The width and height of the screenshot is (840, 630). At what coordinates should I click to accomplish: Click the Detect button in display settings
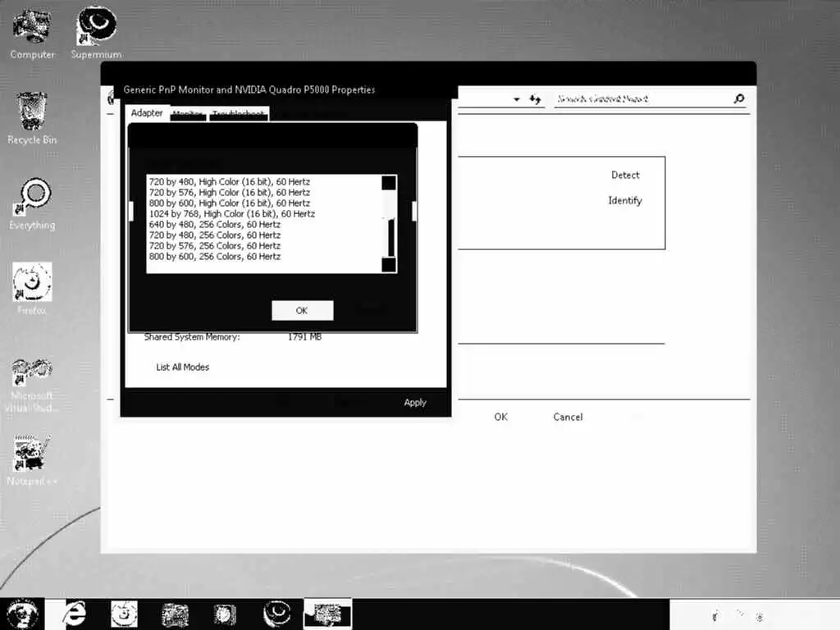pos(625,176)
